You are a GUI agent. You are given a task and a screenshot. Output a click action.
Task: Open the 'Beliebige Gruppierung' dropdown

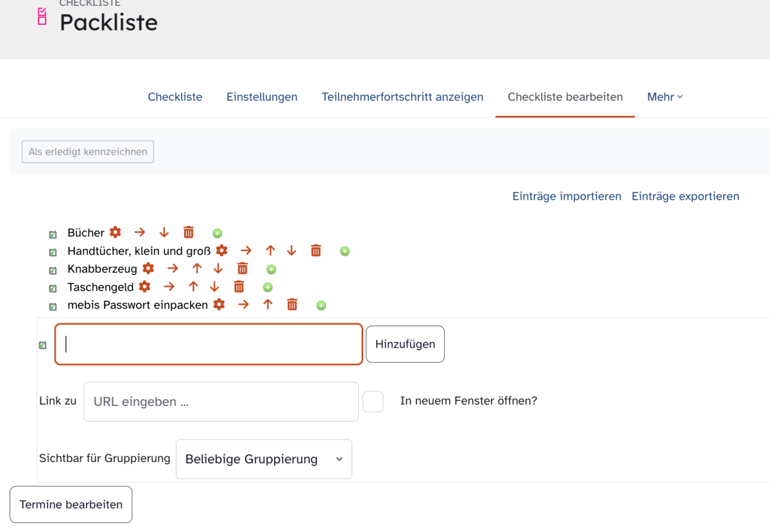click(x=264, y=459)
